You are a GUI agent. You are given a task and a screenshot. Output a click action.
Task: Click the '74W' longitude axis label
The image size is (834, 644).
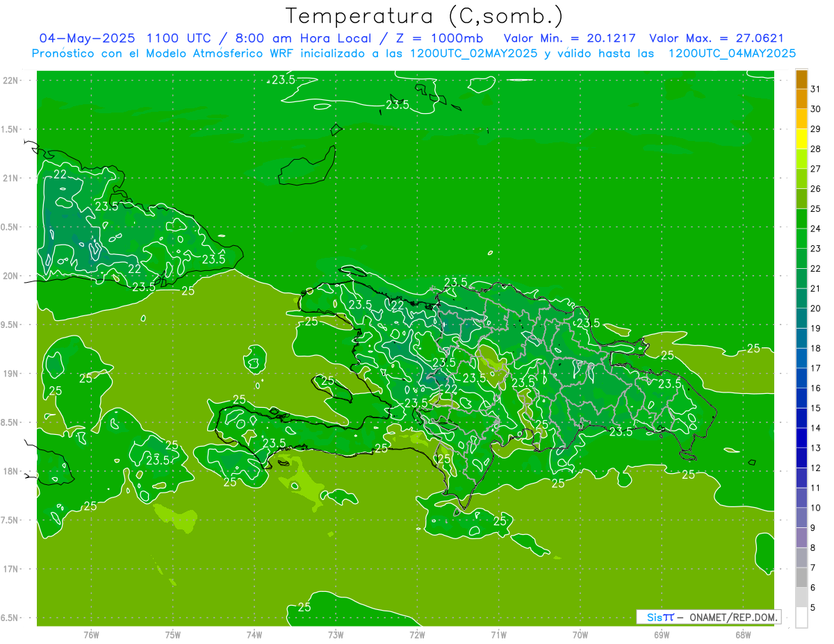[254, 634]
